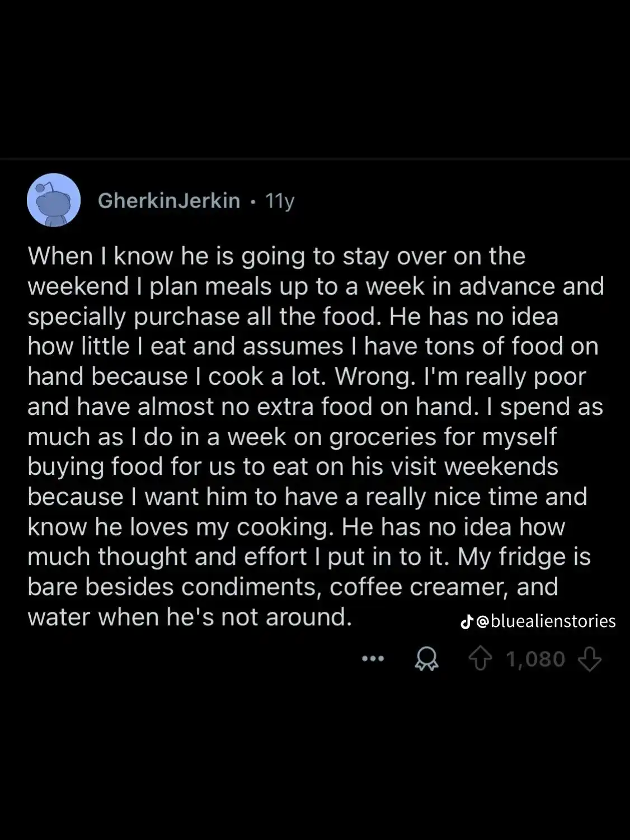Tap the divider line above the comment
Image resolution: width=630 pixels, height=840 pixels.
(x=315, y=159)
